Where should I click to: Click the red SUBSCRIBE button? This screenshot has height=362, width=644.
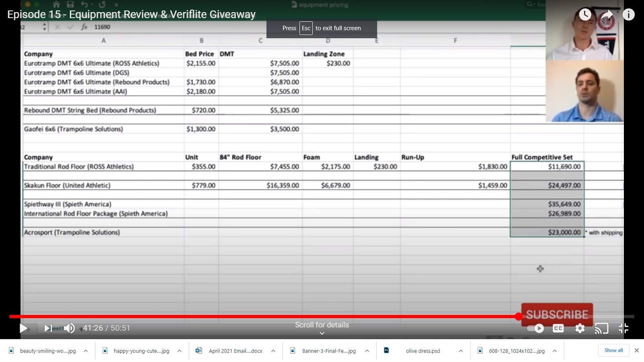tap(557, 314)
